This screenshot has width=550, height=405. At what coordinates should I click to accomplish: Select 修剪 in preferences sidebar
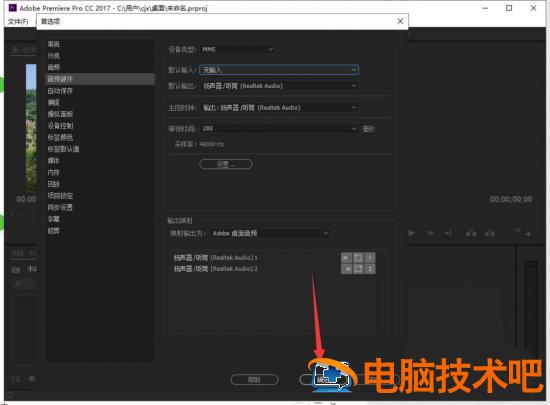click(x=54, y=231)
